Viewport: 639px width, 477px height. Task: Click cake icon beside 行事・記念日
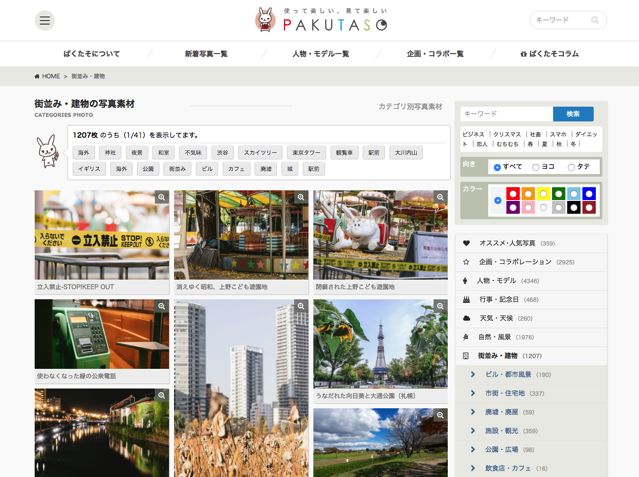pos(466,300)
